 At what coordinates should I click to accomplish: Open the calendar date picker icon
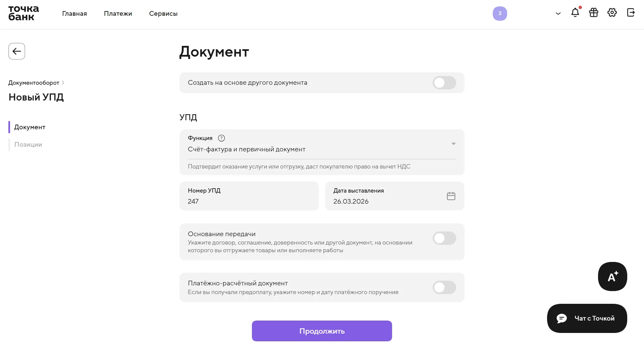coord(451,196)
